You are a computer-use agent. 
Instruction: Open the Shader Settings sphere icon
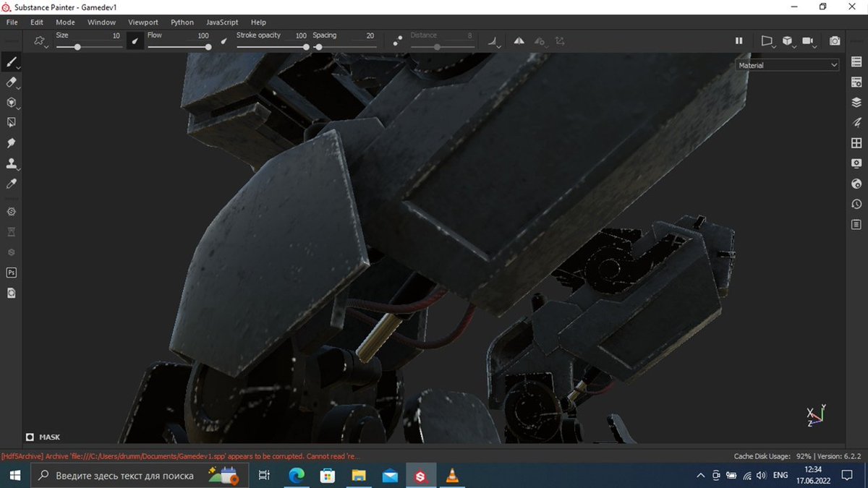(856, 184)
